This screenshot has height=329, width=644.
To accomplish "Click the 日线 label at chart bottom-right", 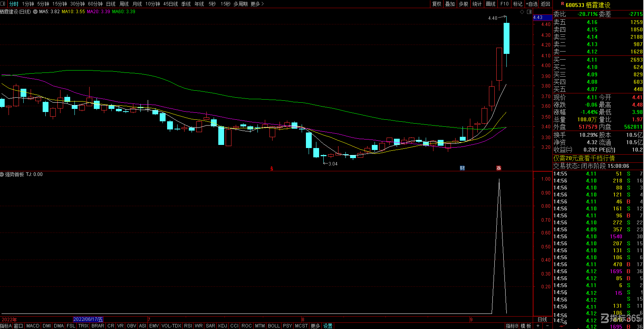I will click(x=542, y=320).
